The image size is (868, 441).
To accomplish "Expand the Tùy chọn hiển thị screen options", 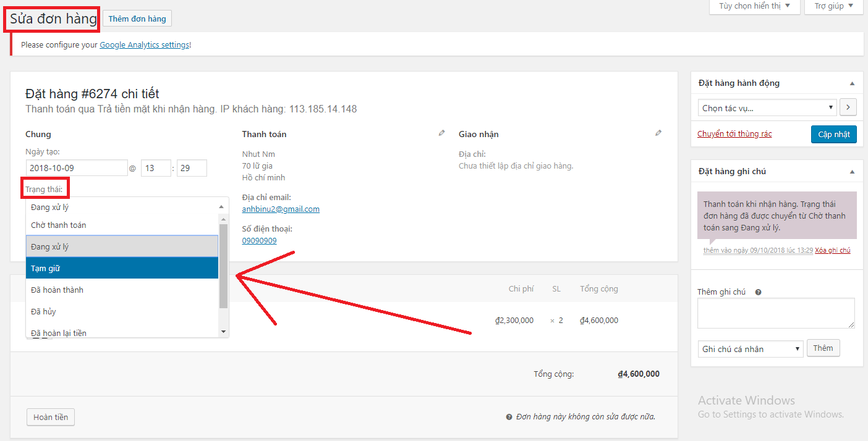I will click(755, 6).
